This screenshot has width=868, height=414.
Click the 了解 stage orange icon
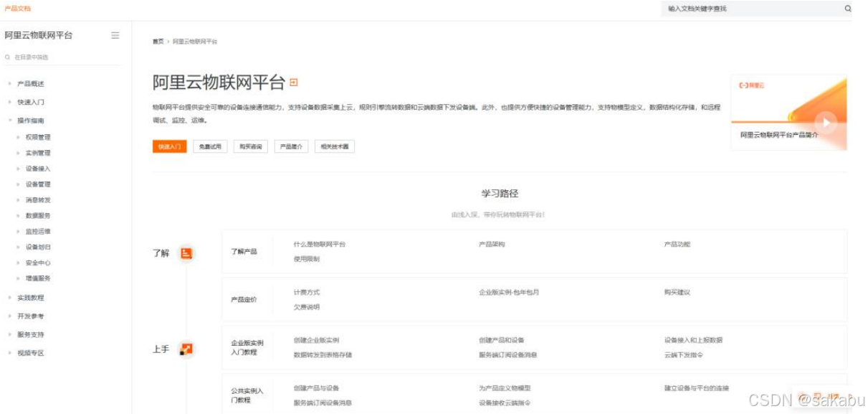click(x=186, y=253)
